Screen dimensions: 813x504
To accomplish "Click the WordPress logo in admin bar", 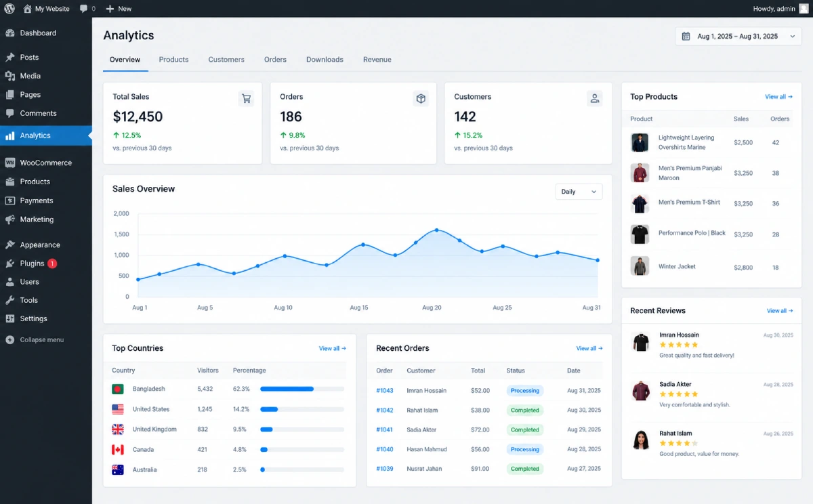I will click(x=9, y=9).
